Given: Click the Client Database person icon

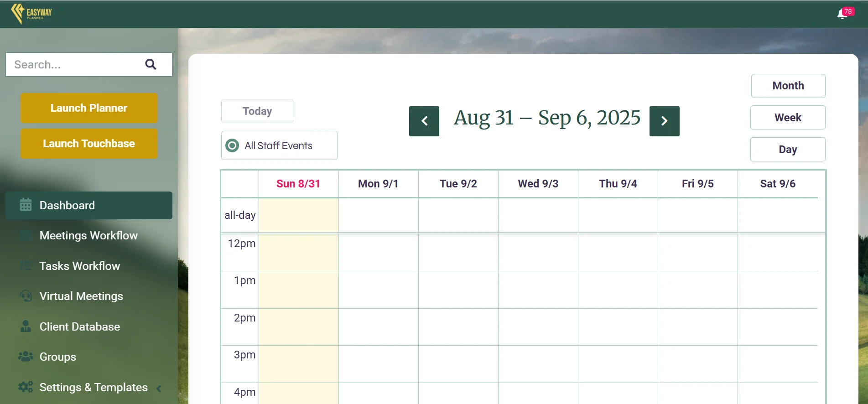Looking at the screenshot, I should 26,326.
